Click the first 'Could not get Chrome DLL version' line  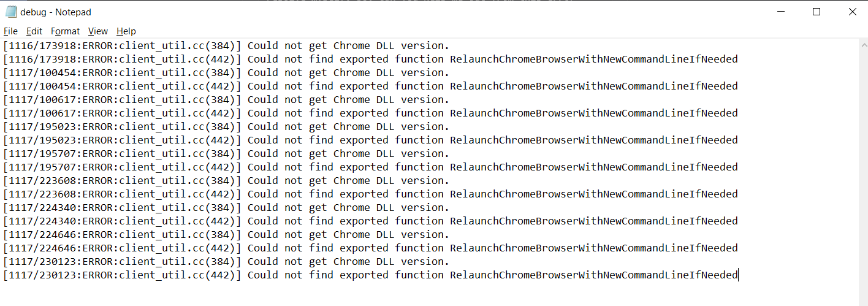tap(226, 45)
